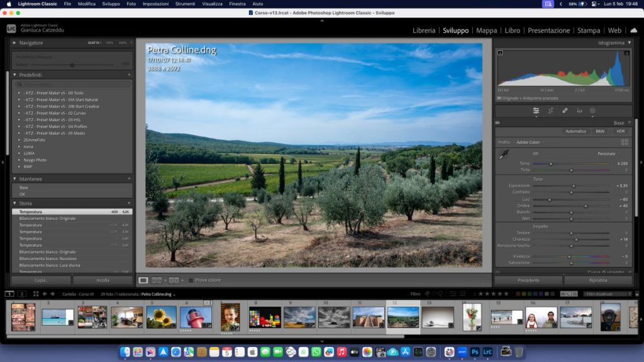Go back with filmstrip left arrow

[x=45, y=294]
